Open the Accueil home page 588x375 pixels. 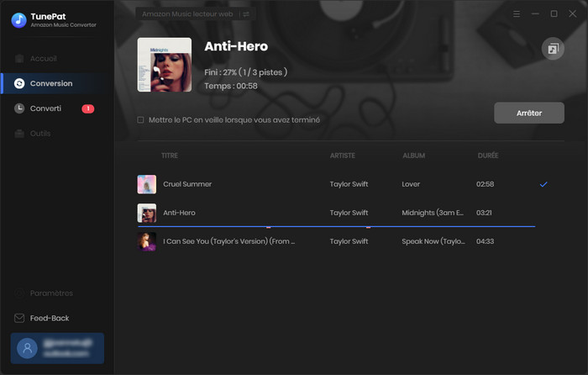click(43, 59)
